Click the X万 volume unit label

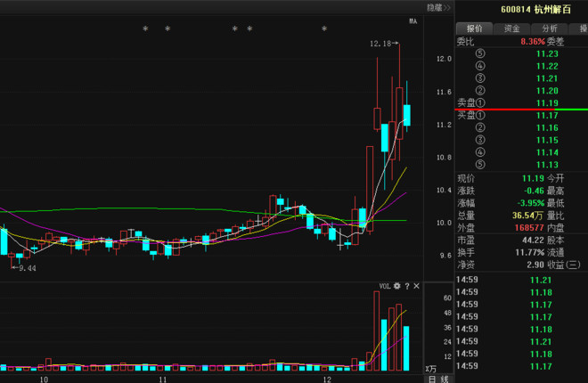coord(430,369)
